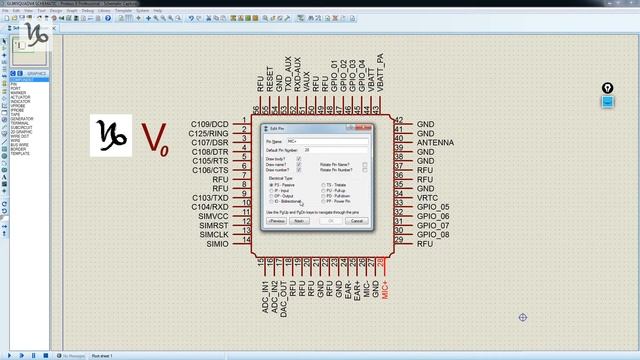Open the Template menu
The width and height of the screenshot is (640, 360).
pyautogui.click(x=123, y=11)
